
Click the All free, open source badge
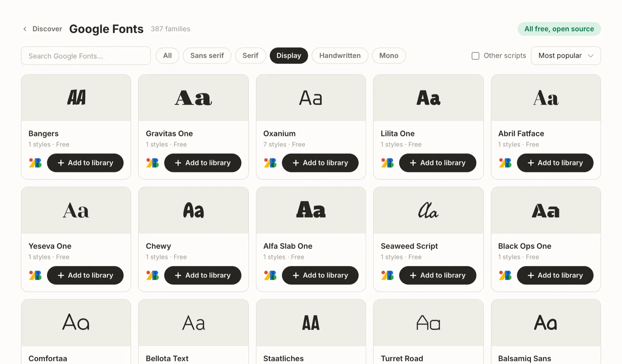[x=559, y=29]
